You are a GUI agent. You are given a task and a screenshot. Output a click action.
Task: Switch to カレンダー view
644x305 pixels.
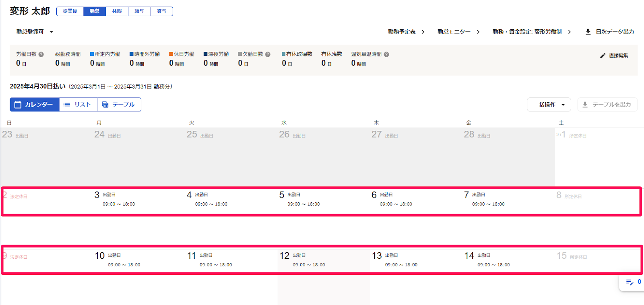click(x=35, y=105)
